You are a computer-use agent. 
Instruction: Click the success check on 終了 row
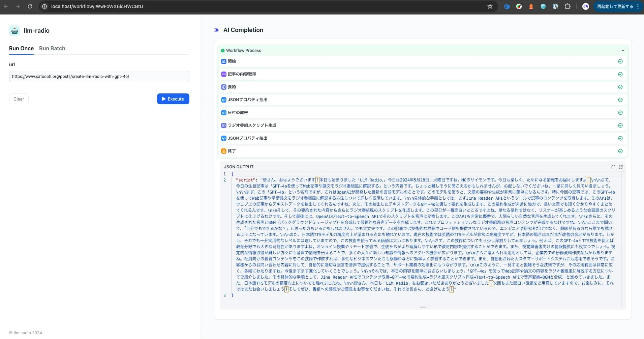pos(620,151)
